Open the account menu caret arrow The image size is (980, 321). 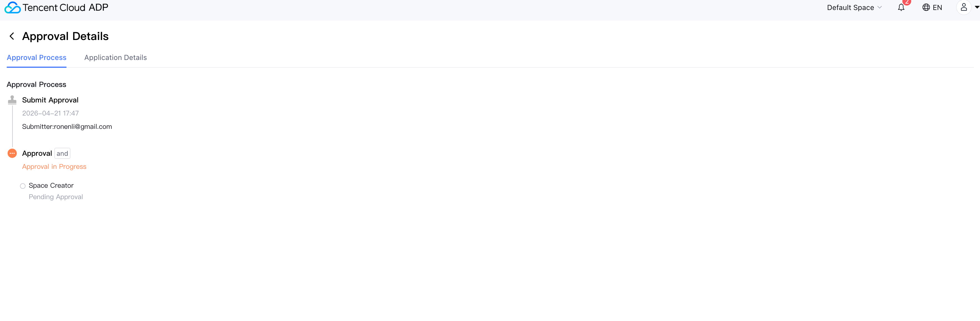coord(977,7)
